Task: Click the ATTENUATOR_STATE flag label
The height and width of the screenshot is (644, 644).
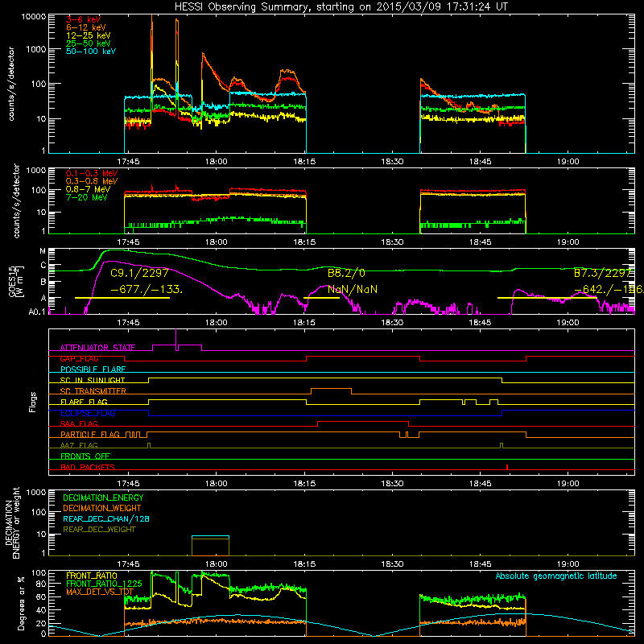Action: [97, 348]
